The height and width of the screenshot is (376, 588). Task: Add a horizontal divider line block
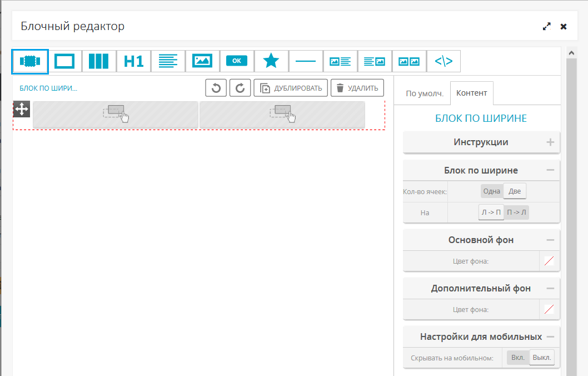coord(306,61)
